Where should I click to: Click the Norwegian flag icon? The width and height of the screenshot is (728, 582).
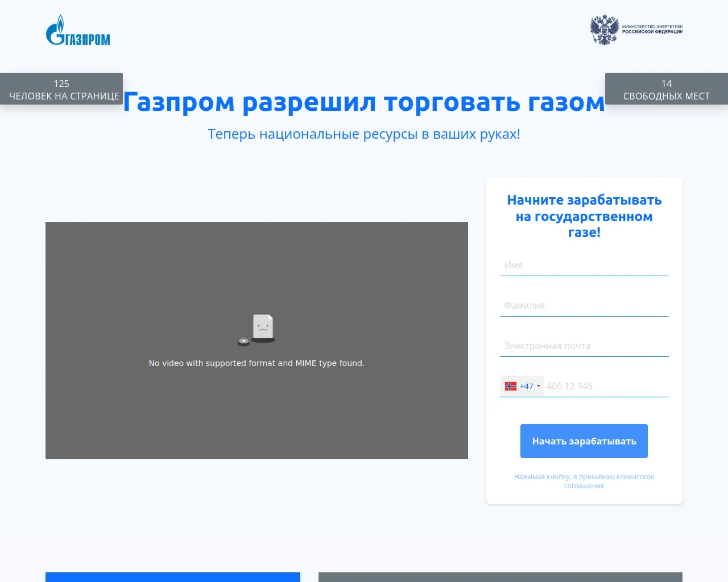tap(511, 386)
